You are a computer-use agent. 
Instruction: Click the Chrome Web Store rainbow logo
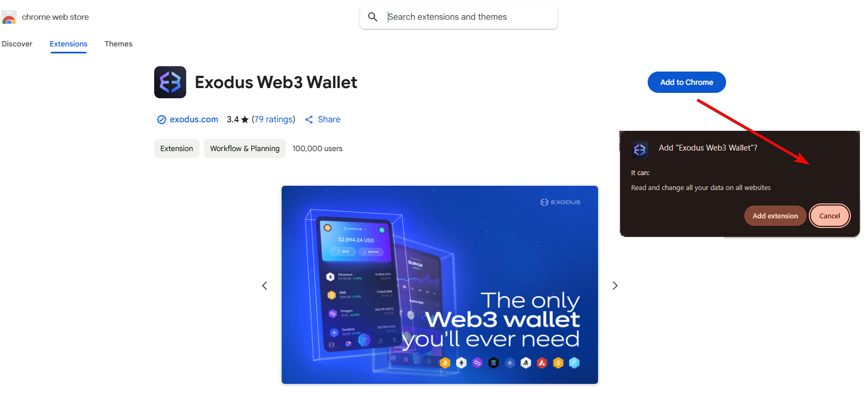click(9, 18)
